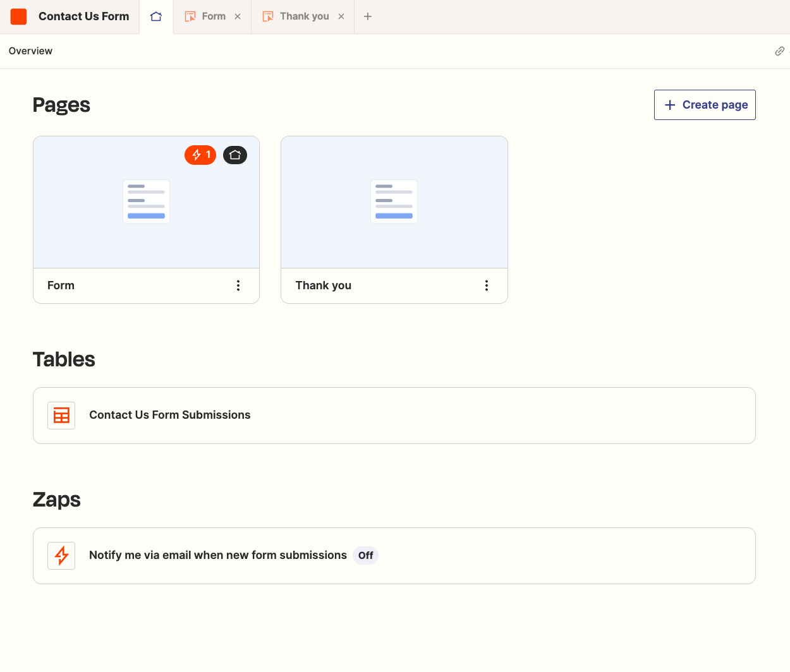Close the Form tab
This screenshot has width=790, height=672.
(238, 16)
